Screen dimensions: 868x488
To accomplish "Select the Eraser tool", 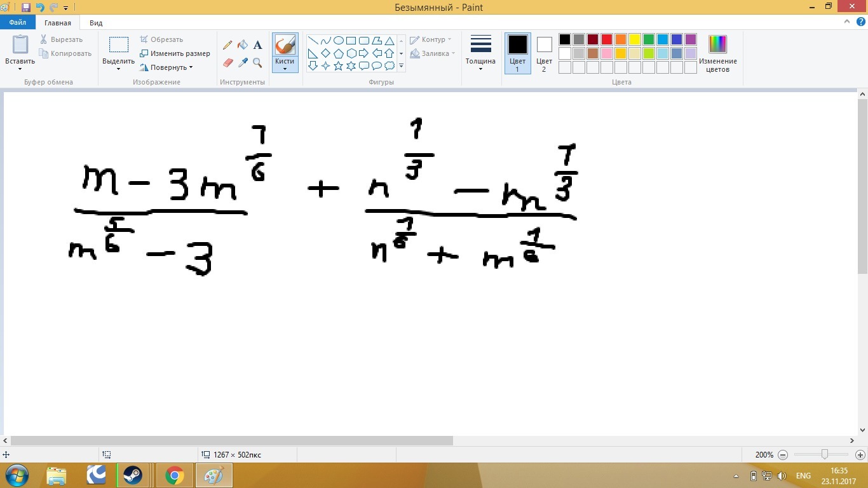I will point(227,62).
